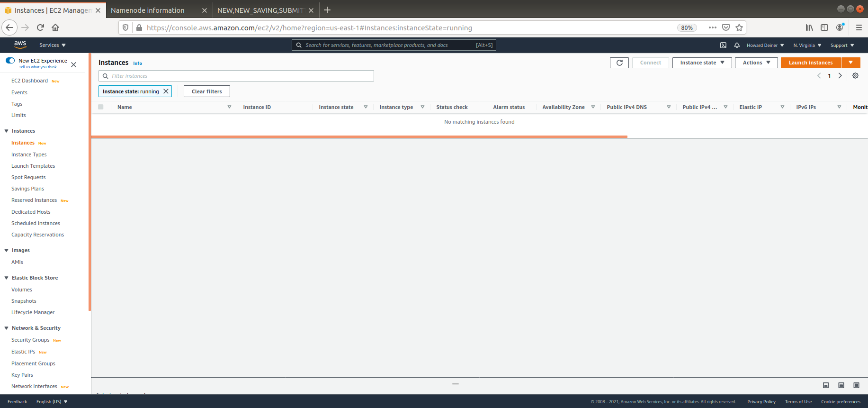
Task: Open the Support dropdown
Action: (842, 45)
